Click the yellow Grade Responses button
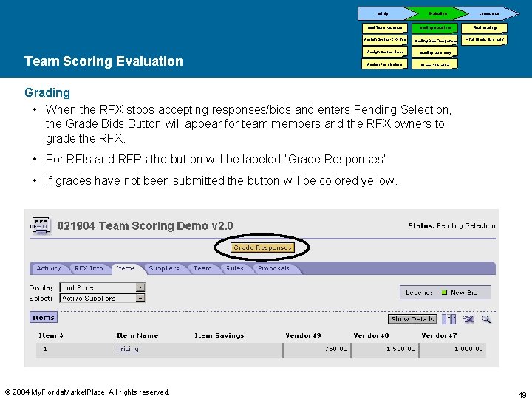 point(262,248)
